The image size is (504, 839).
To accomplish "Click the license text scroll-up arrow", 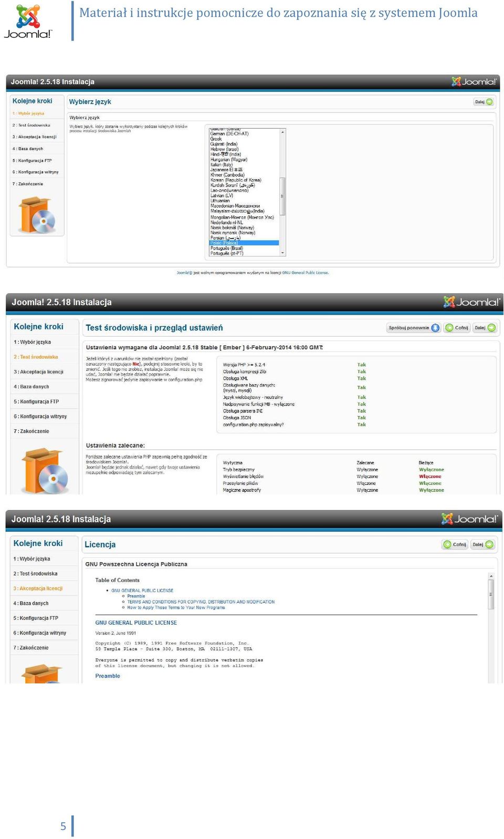I will [491, 576].
